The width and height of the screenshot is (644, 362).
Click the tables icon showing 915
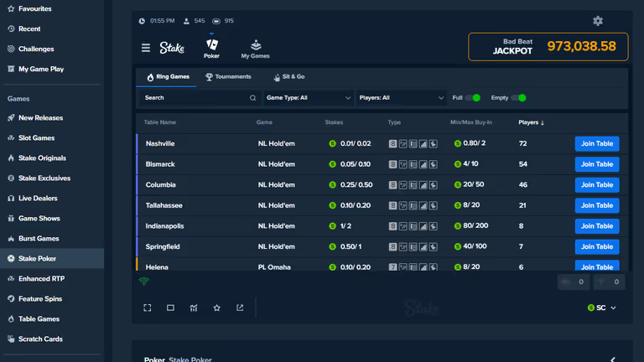[x=216, y=21]
